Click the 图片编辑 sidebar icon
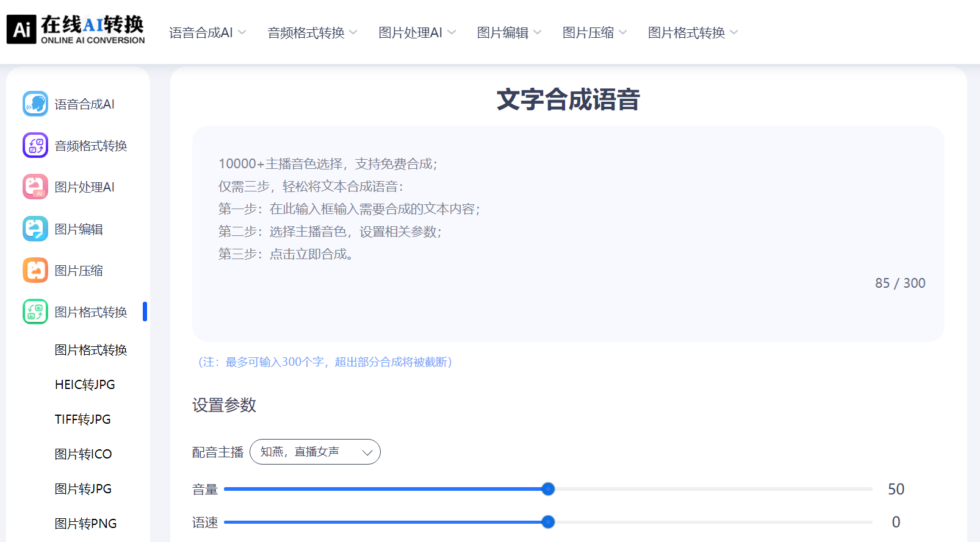This screenshot has width=980, height=542. tap(35, 229)
